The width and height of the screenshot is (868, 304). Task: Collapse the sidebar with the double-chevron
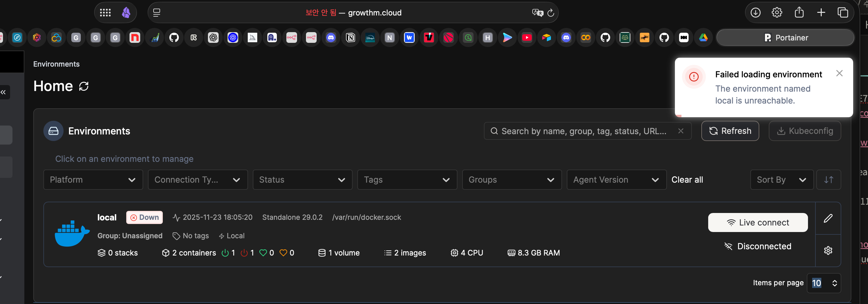pyautogui.click(x=3, y=92)
